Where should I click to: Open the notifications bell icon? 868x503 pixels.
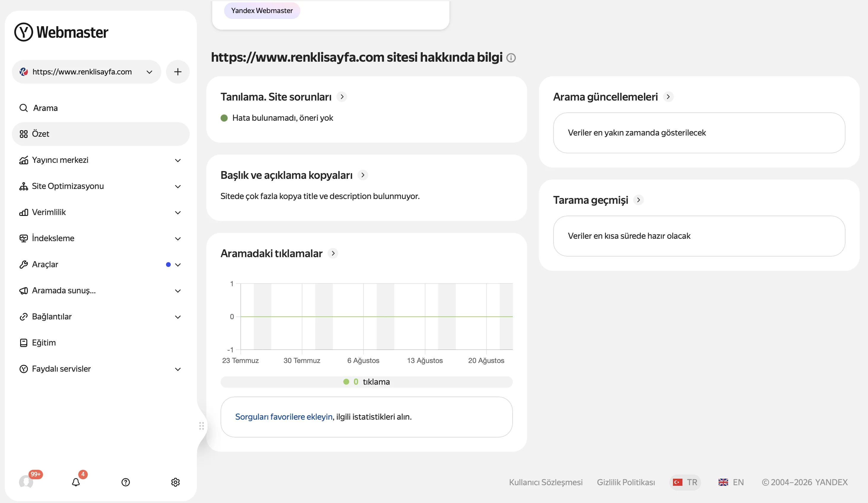click(x=76, y=482)
